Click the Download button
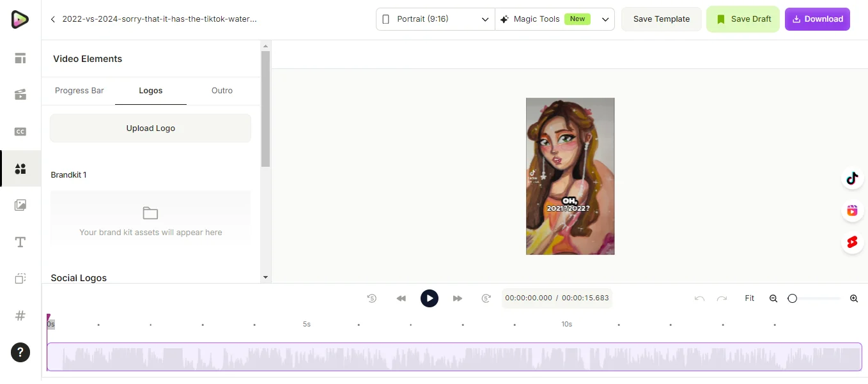This screenshot has height=384, width=868. (x=818, y=19)
